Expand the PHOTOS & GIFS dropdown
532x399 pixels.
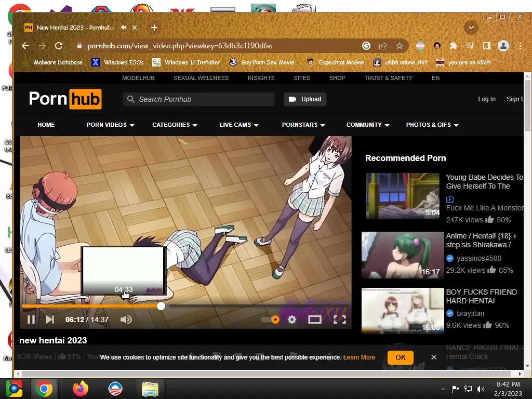click(432, 125)
